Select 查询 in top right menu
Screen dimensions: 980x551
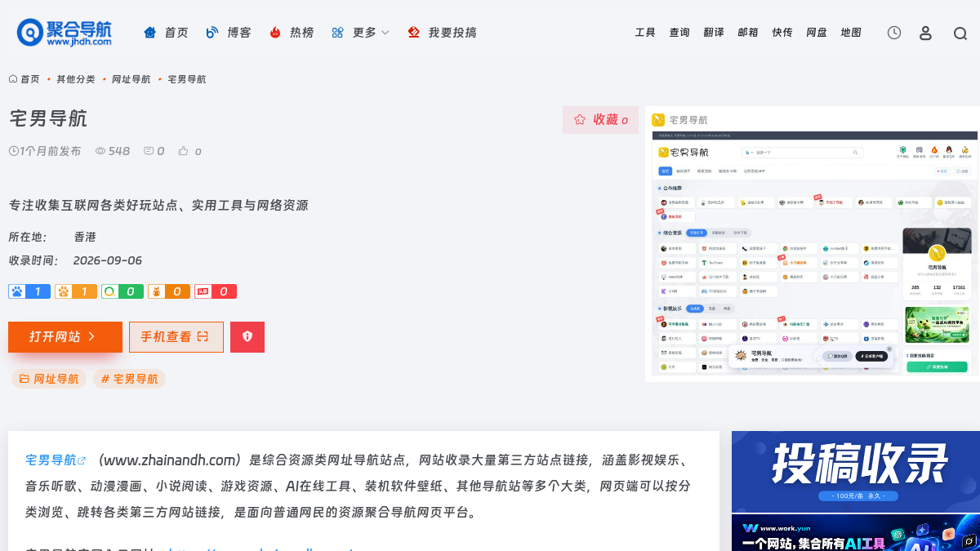679,33
